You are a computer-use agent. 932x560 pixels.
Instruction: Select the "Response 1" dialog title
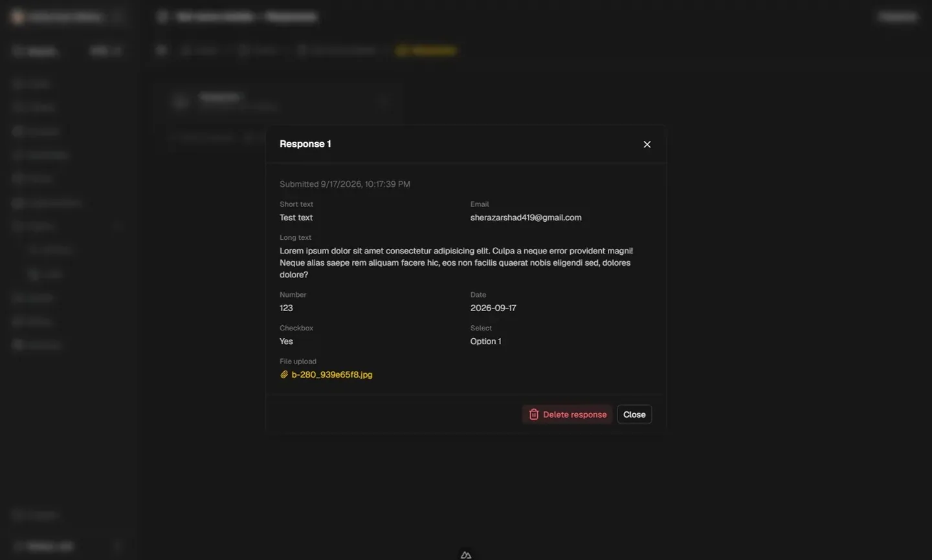(305, 144)
